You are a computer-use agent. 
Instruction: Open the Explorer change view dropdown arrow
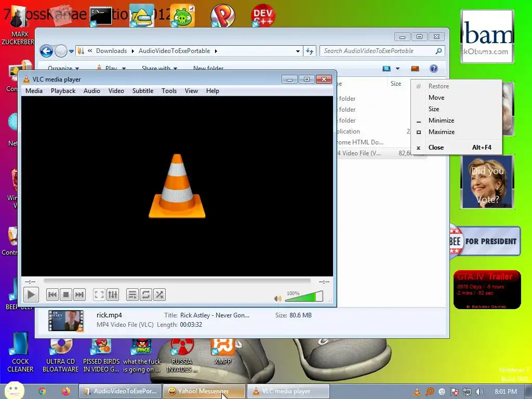397,69
